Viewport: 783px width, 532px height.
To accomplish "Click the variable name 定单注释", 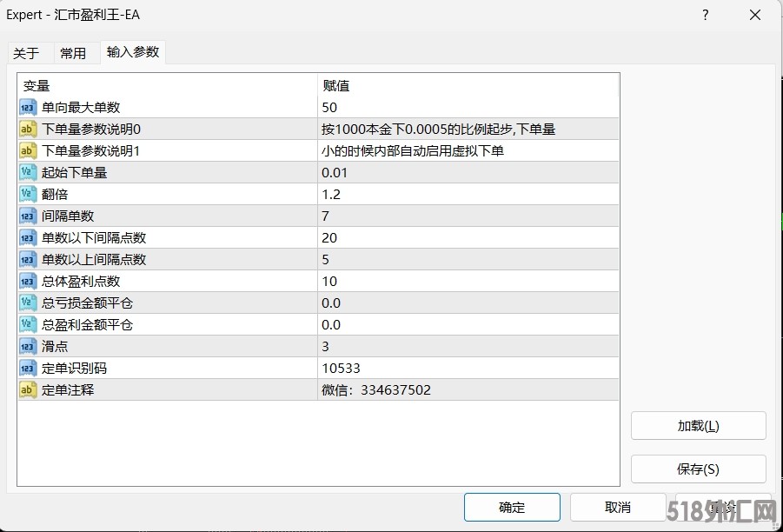I will tap(68, 389).
